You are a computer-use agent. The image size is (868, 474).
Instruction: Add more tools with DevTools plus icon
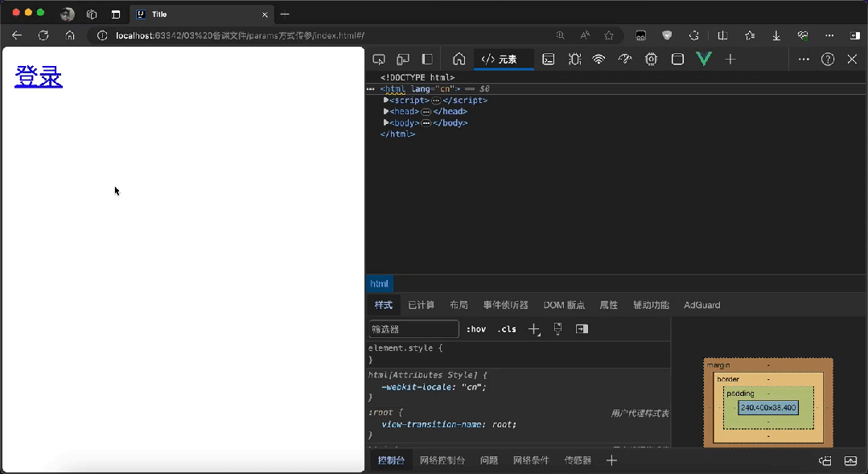pyautogui.click(x=730, y=60)
